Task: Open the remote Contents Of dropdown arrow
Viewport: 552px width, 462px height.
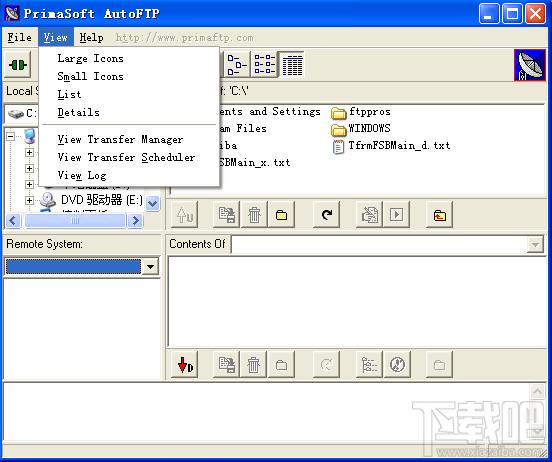Action: pyautogui.click(x=535, y=244)
